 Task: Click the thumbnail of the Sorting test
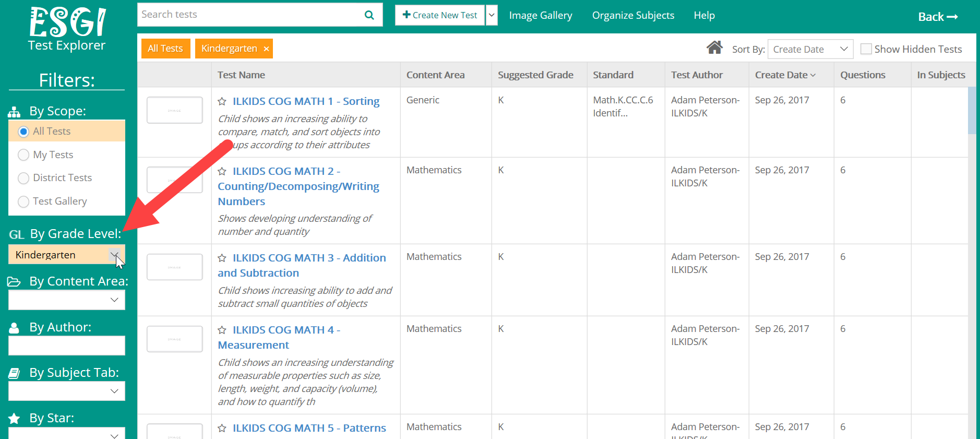pos(175,110)
